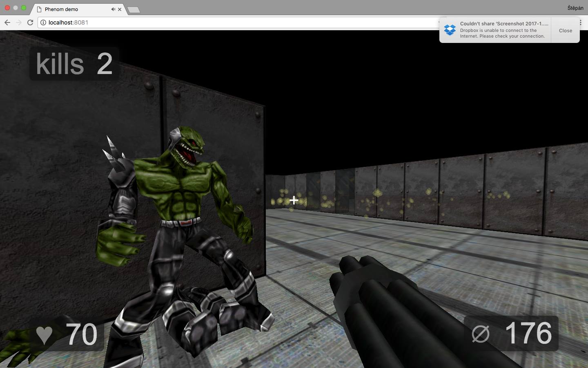Open the Chrome menu three-dot button
The height and width of the screenshot is (368, 588).
(x=581, y=22)
